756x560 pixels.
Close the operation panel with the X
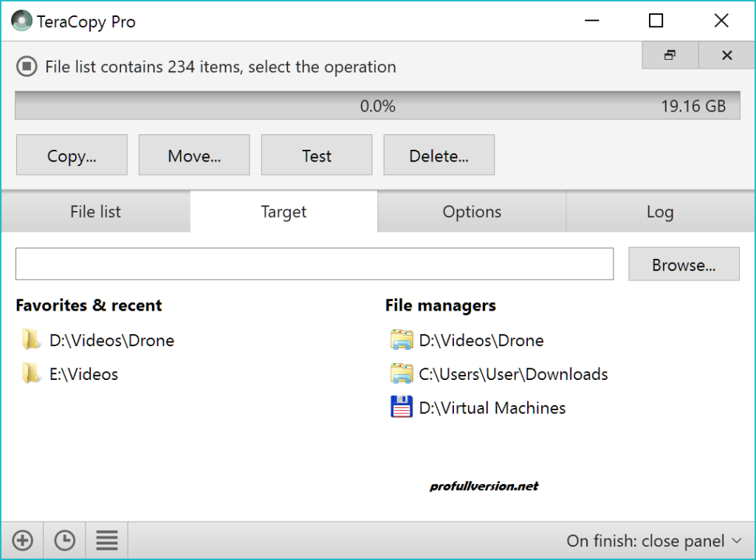(726, 55)
